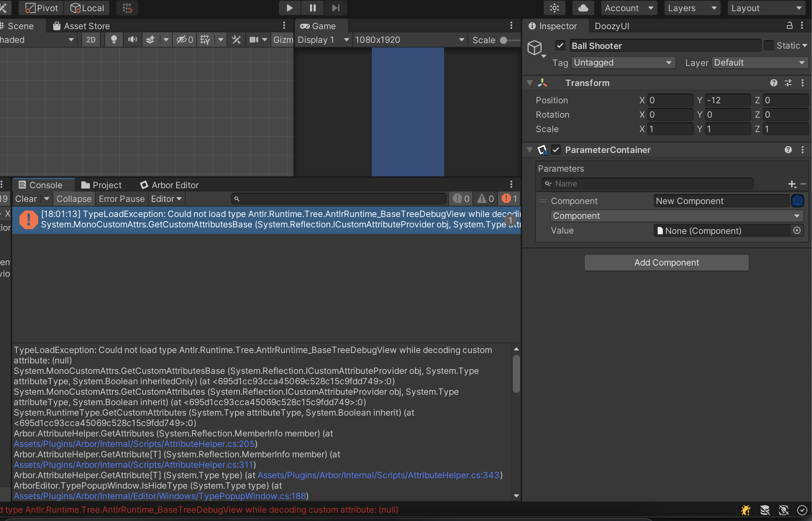Enable Static flag on Ball Shooter
The image size is (812, 521).
[769, 46]
